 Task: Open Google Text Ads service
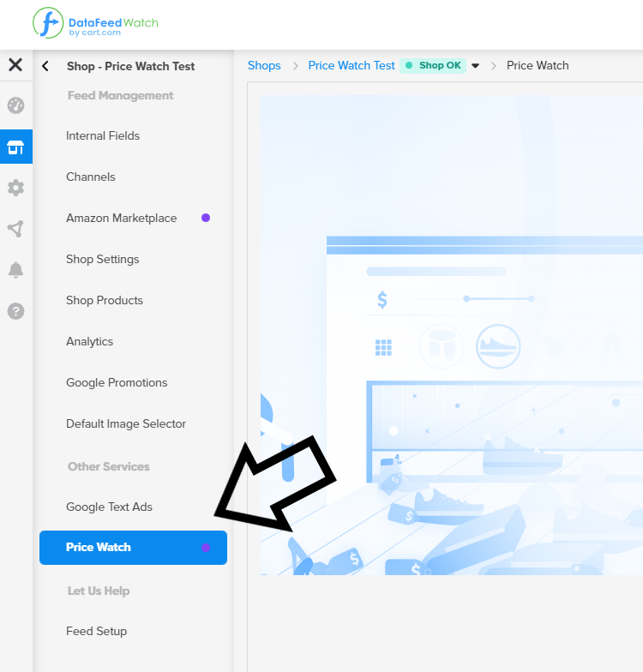[x=109, y=507]
